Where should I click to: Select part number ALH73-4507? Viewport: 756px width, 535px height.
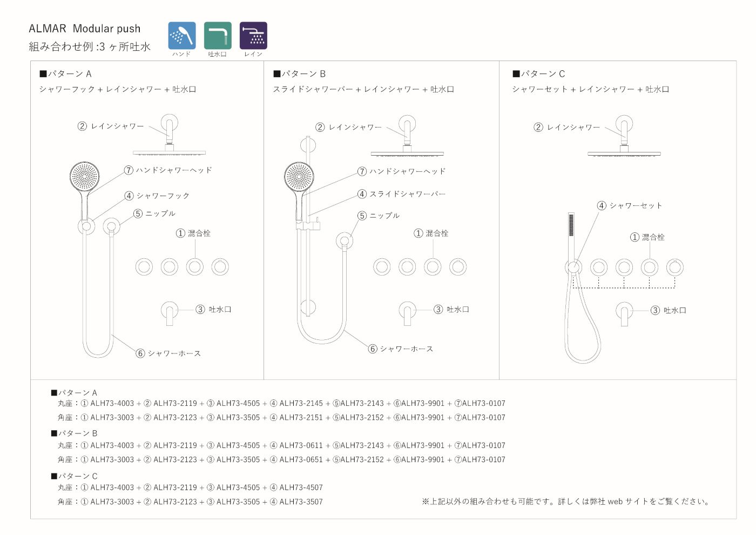pos(301,487)
